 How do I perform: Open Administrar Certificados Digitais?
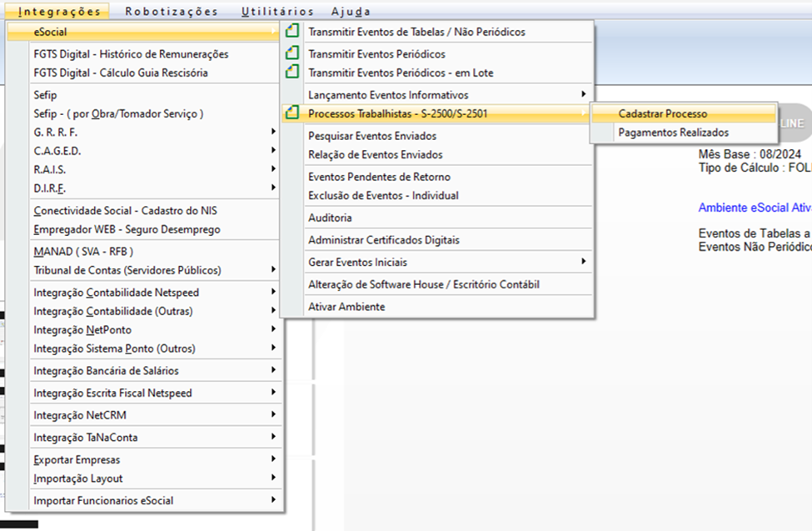(383, 240)
